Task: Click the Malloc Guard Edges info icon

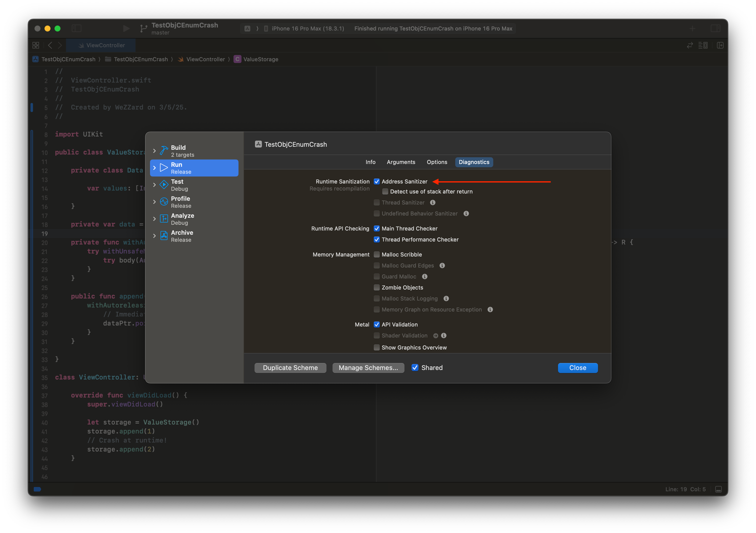Action: click(x=442, y=265)
